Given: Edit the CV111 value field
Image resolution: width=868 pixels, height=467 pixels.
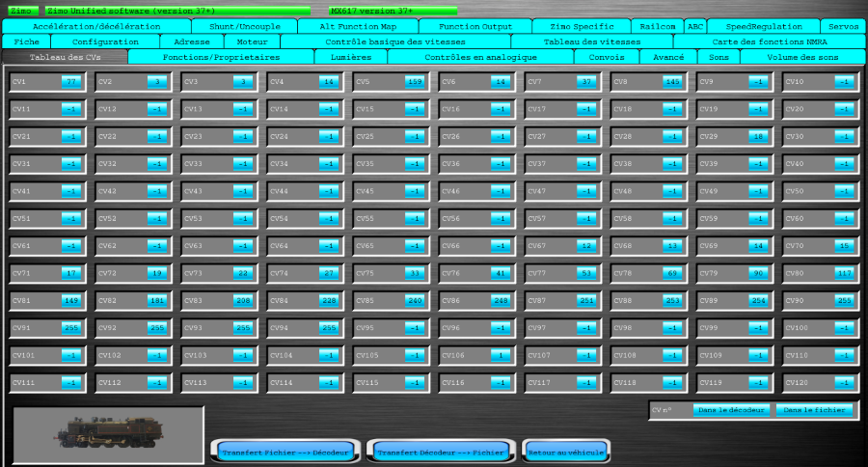Looking at the screenshot, I should point(71,383).
